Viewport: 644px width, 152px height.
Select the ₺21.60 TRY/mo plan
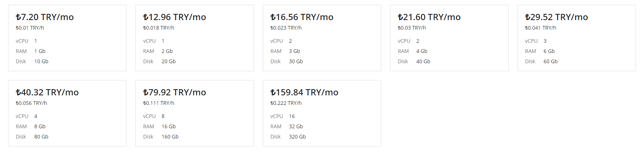449,38
